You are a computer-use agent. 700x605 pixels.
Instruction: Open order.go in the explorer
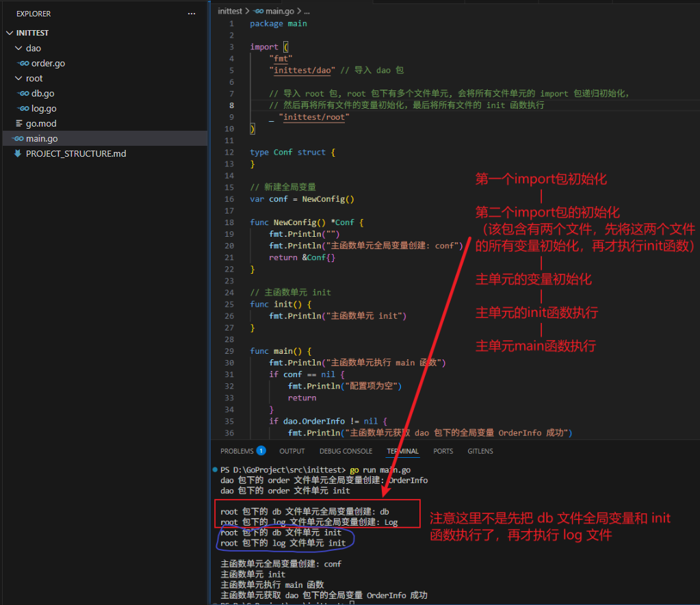tap(48, 64)
